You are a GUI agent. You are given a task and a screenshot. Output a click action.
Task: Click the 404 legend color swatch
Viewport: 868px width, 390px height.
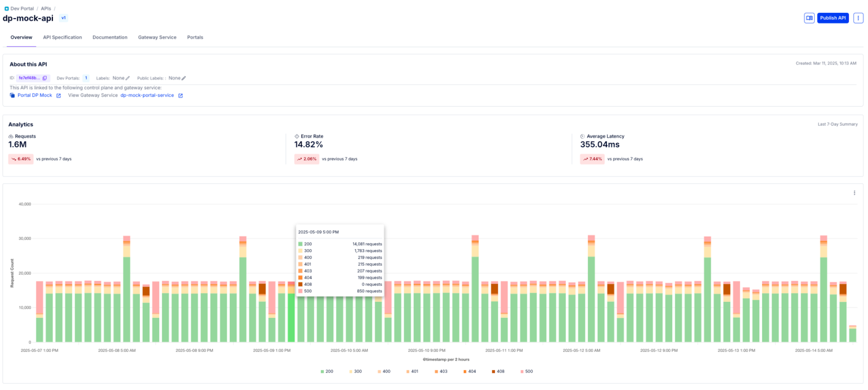[465, 371]
